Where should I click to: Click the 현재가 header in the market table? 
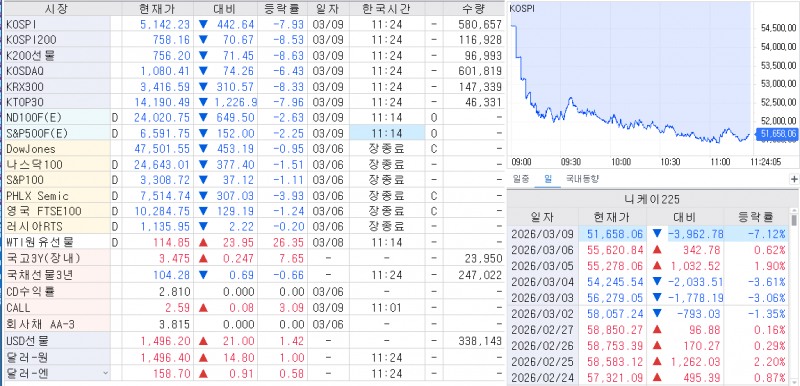tap(158, 8)
